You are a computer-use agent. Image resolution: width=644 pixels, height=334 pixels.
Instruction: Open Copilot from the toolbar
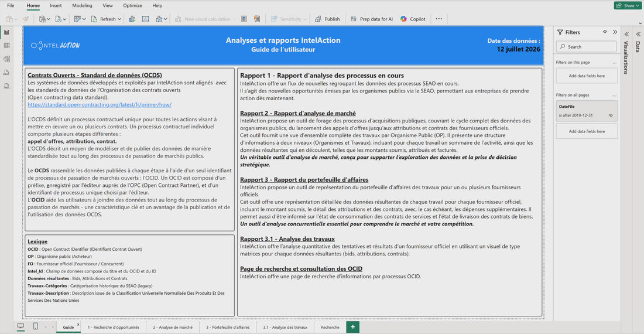tap(413, 19)
